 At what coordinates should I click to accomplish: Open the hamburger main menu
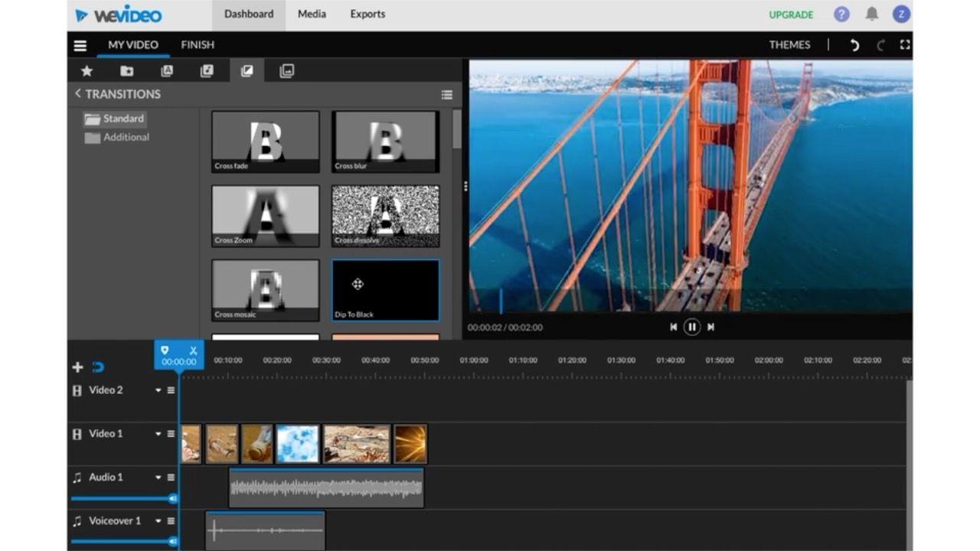pos(80,45)
